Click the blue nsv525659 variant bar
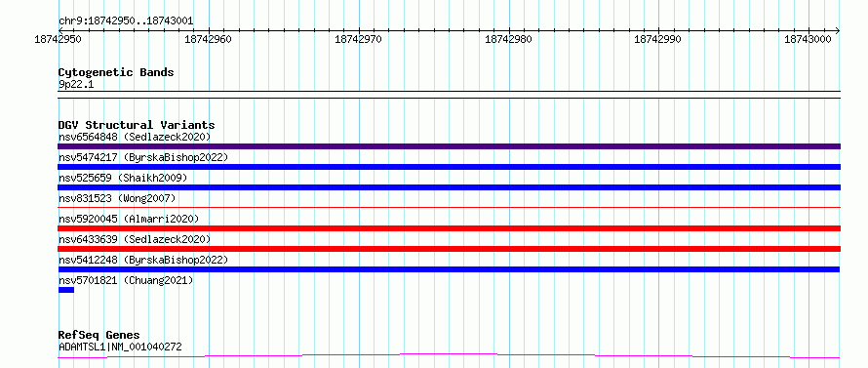868x368 pixels. pos(449,187)
